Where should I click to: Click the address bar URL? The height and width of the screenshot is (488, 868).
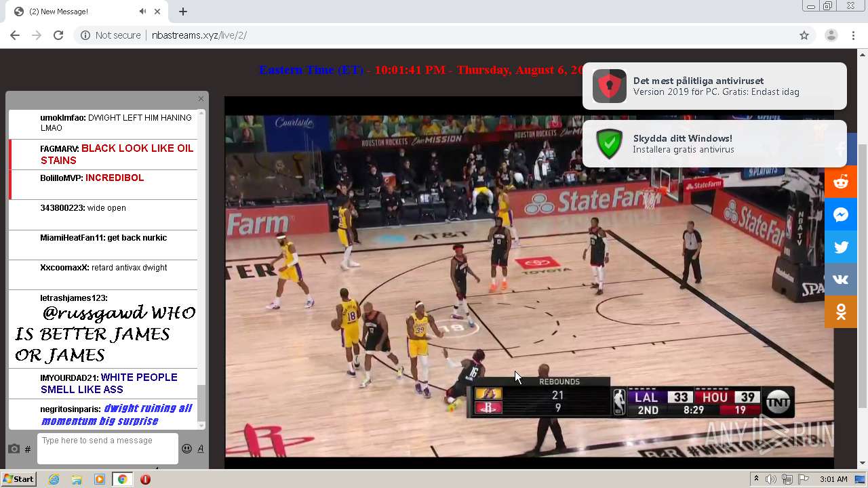(199, 35)
